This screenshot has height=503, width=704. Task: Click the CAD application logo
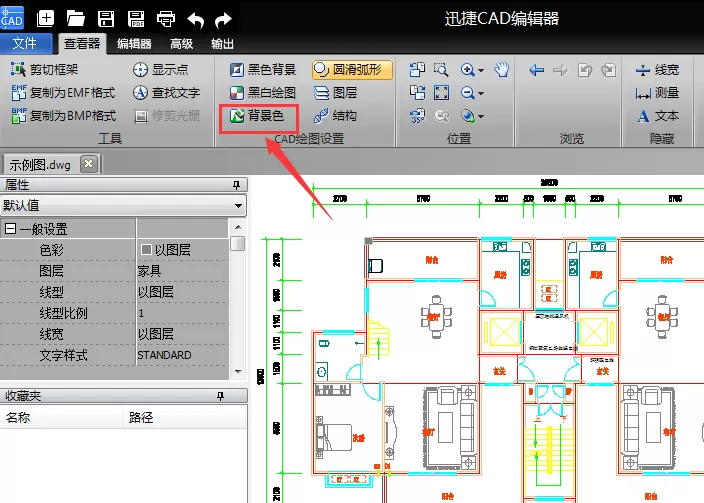pyautogui.click(x=12, y=18)
